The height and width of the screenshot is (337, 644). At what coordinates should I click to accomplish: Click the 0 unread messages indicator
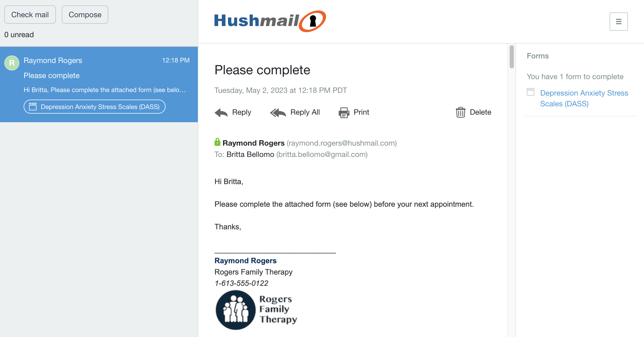(19, 34)
